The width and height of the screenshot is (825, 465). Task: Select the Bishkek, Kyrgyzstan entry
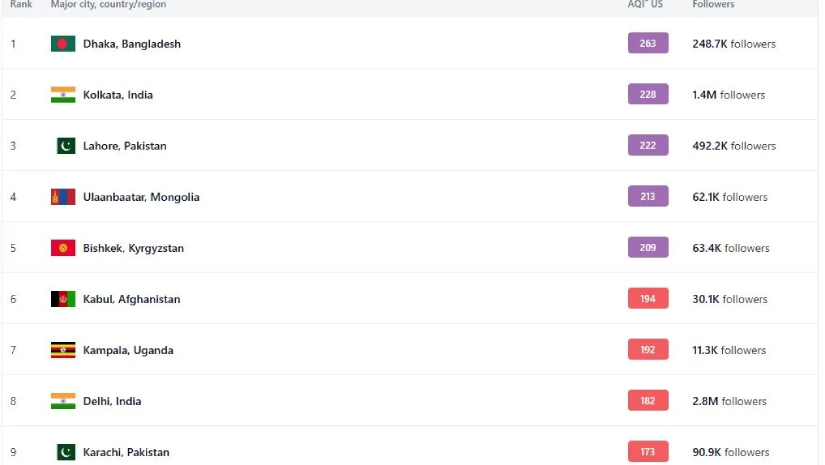(x=133, y=248)
